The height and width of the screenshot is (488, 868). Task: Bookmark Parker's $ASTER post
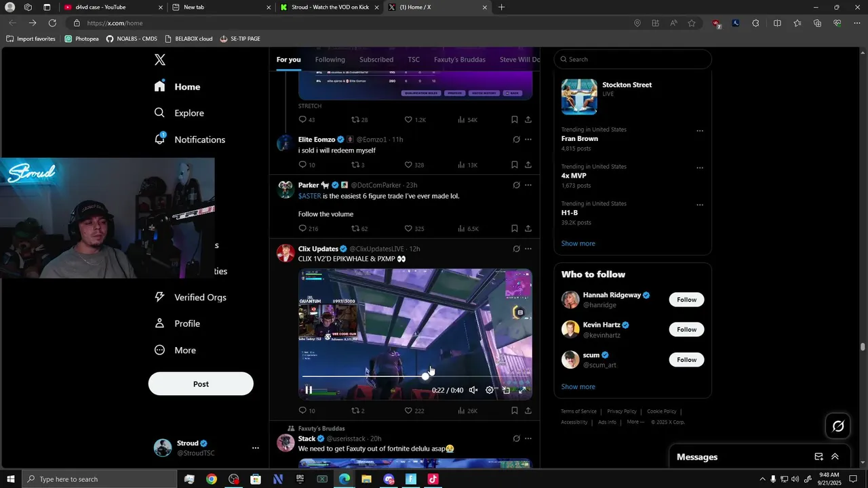515,228
